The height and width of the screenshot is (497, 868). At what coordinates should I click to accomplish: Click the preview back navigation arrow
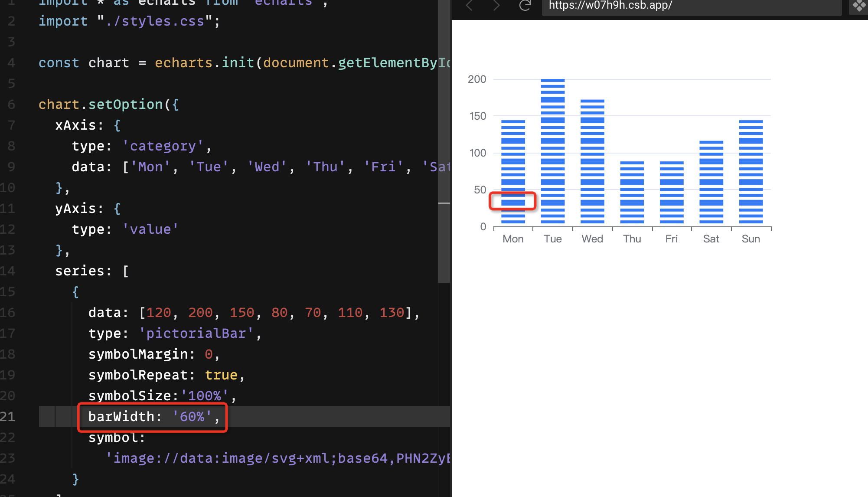tap(469, 6)
